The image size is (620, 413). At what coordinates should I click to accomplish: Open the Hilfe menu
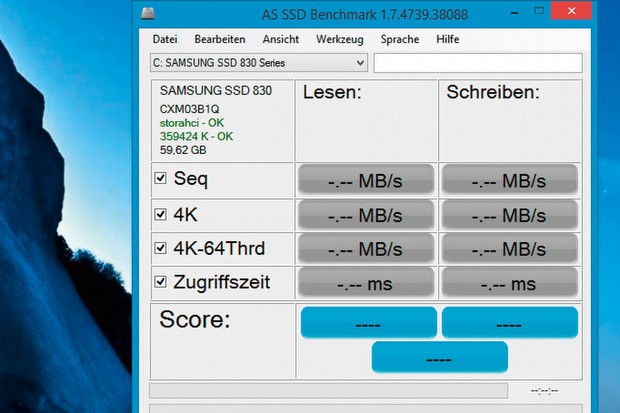[448, 39]
